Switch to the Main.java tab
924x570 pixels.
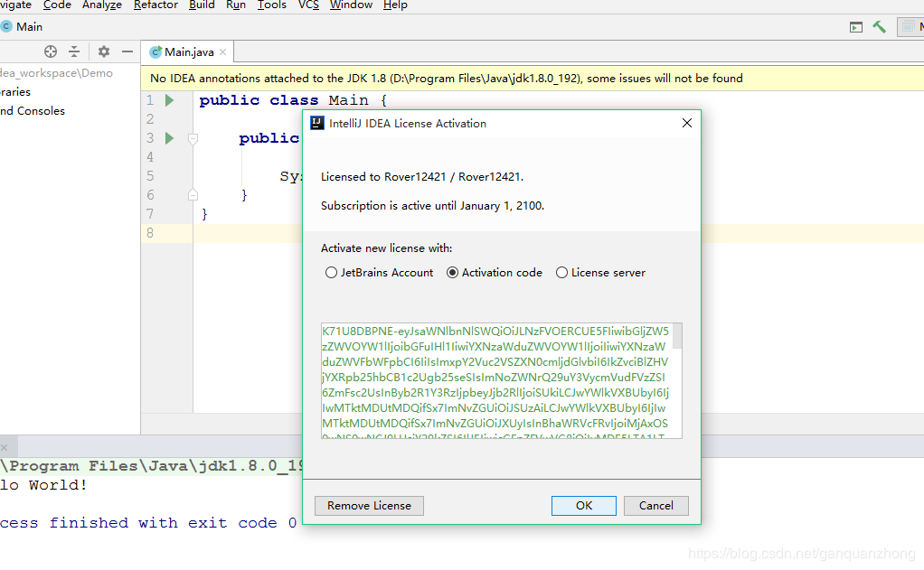coord(189,51)
